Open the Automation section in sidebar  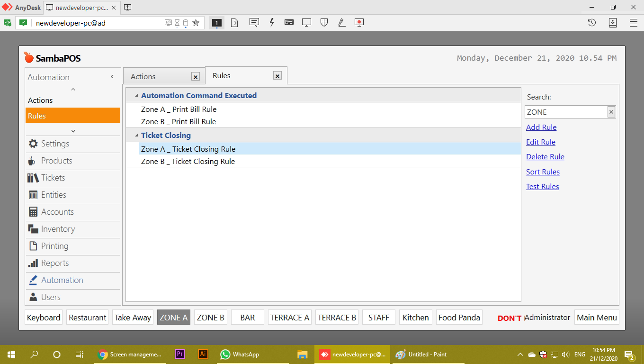point(73,280)
